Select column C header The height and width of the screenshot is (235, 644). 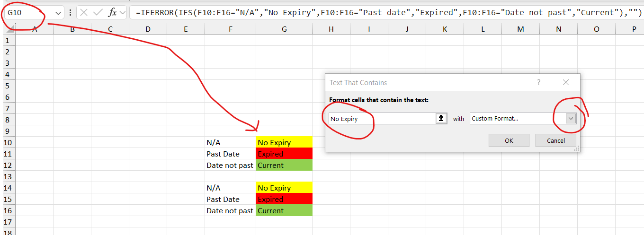pos(110,29)
